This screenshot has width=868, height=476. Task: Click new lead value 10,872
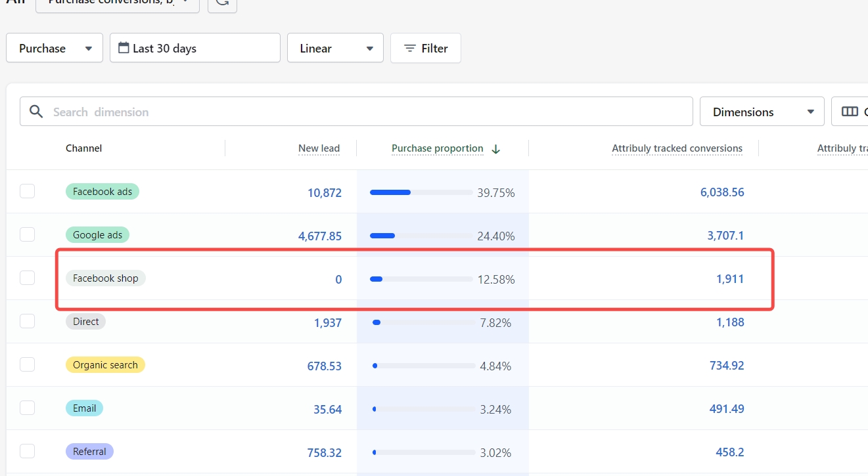pyautogui.click(x=325, y=192)
